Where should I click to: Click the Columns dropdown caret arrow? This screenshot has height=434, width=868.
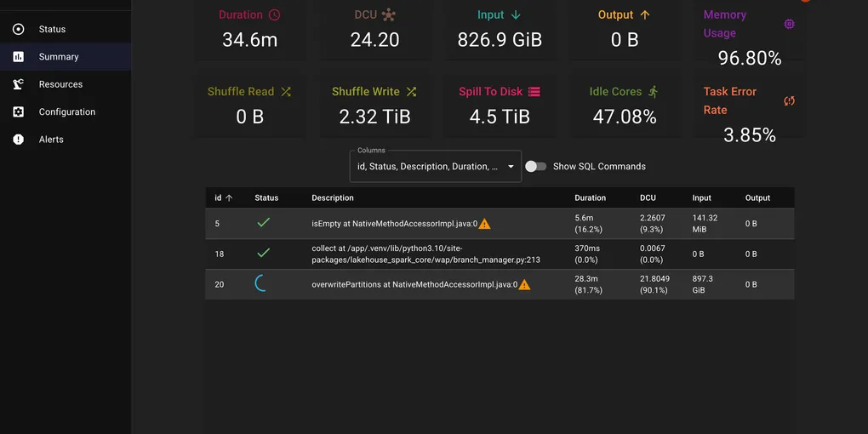point(511,167)
